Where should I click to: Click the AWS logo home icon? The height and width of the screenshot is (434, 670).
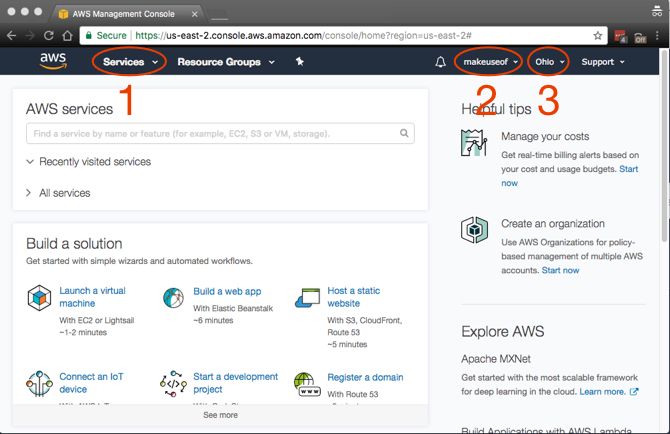point(52,61)
